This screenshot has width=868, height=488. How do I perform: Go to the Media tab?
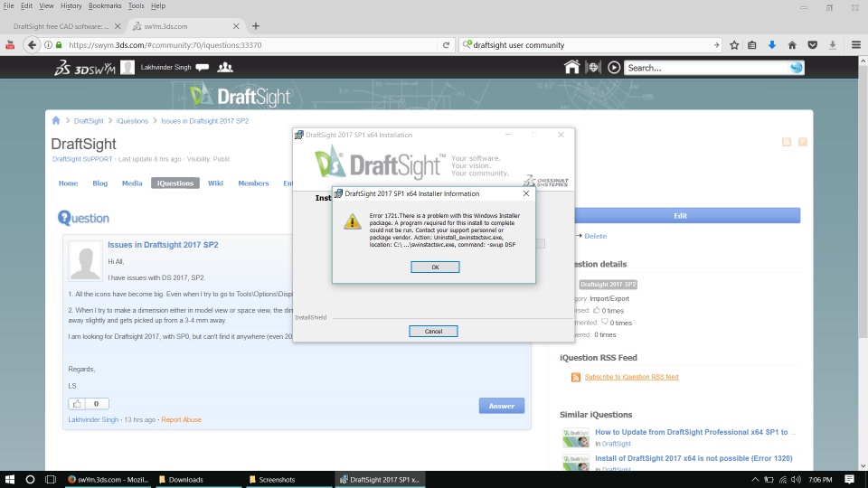point(132,183)
